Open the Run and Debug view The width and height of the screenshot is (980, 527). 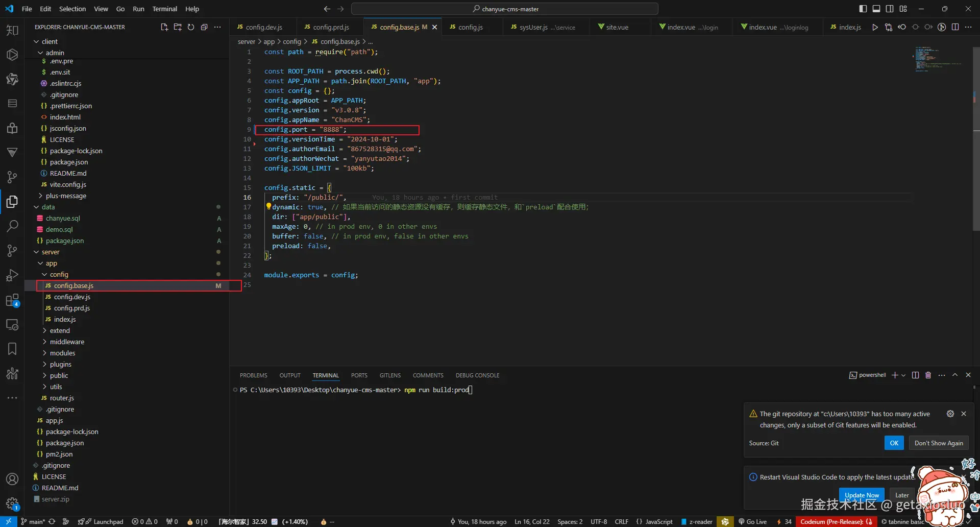12,275
